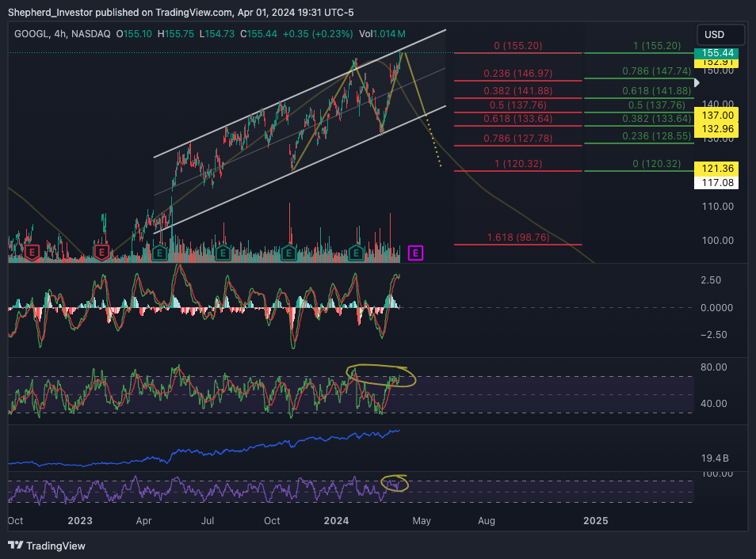Click the green 155.44 current price label
Screen dimensions: 756x559
point(716,53)
